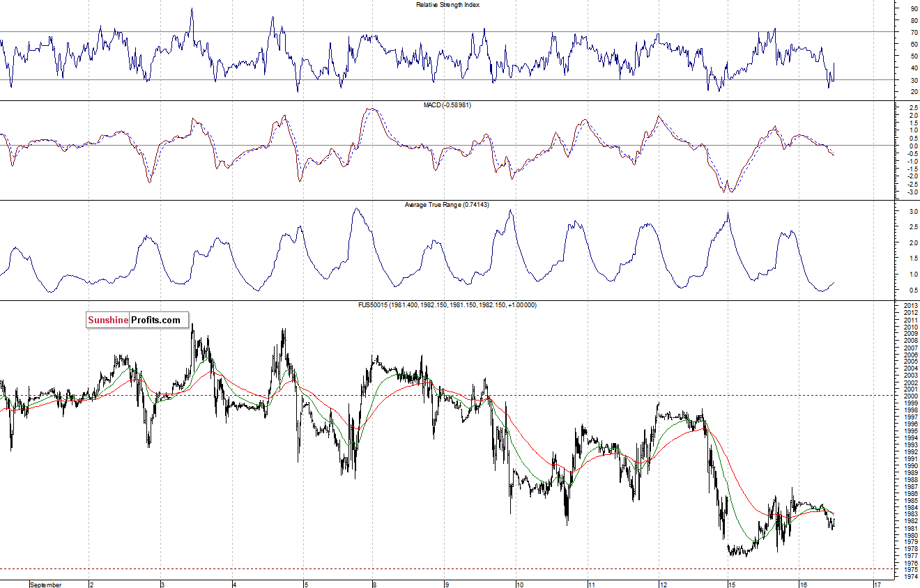Click date label 5 on the time axis

coord(305,585)
